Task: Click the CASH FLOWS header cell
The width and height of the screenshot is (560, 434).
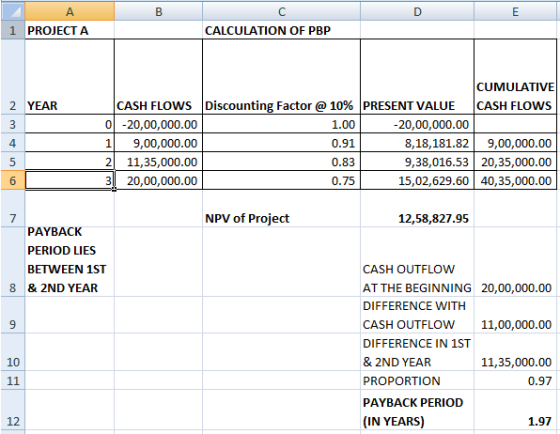Action: coord(159,77)
